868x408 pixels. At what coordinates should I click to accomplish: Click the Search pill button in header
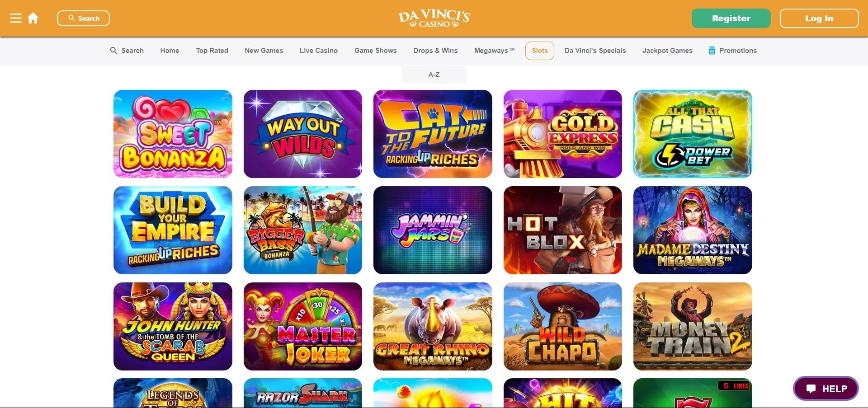[83, 18]
